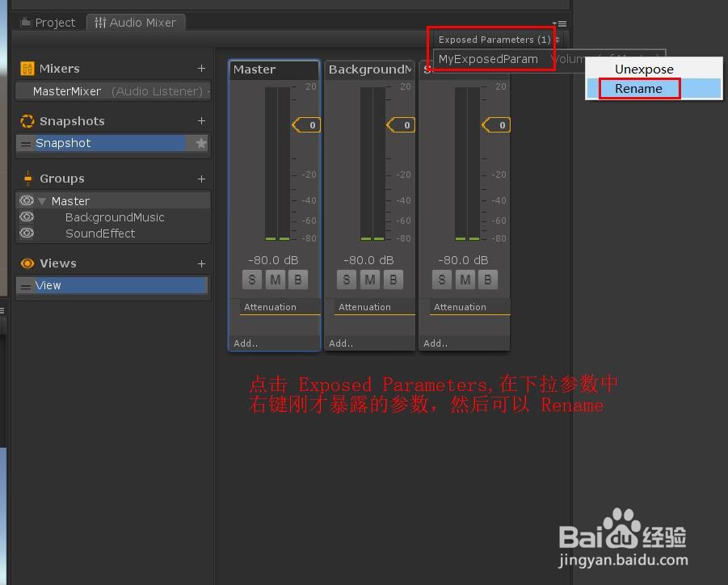Image resolution: width=728 pixels, height=585 pixels.
Task: Select the Attenuation effect on Master strip
Action: click(280, 307)
